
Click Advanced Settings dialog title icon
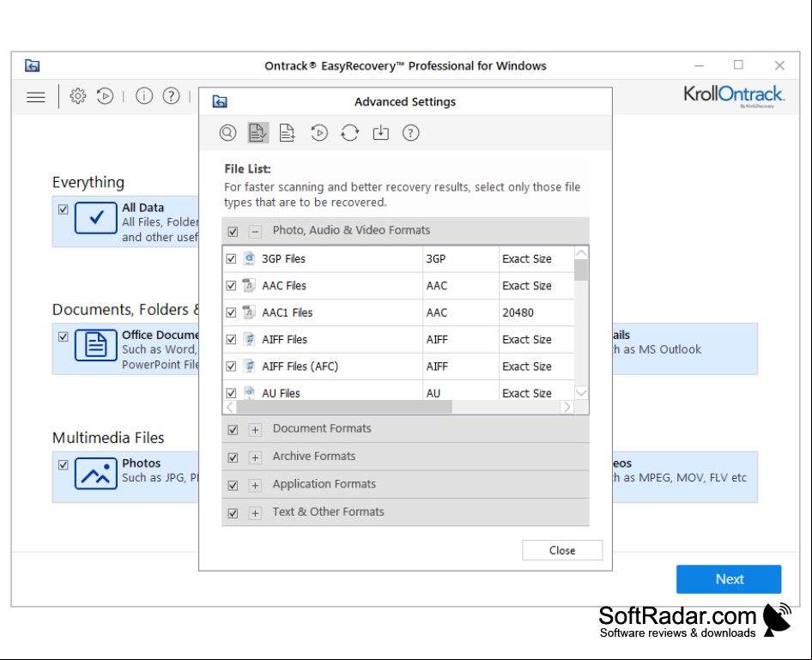[220, 101]
